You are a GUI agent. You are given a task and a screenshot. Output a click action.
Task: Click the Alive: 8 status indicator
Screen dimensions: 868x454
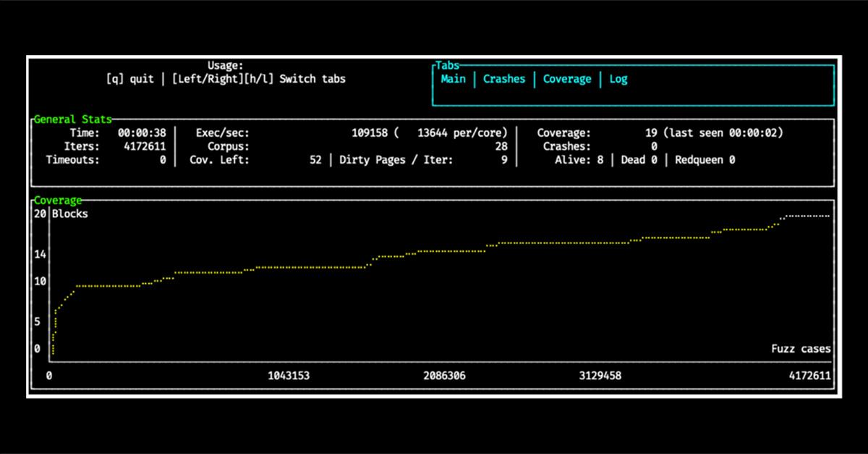click(579, 160)
